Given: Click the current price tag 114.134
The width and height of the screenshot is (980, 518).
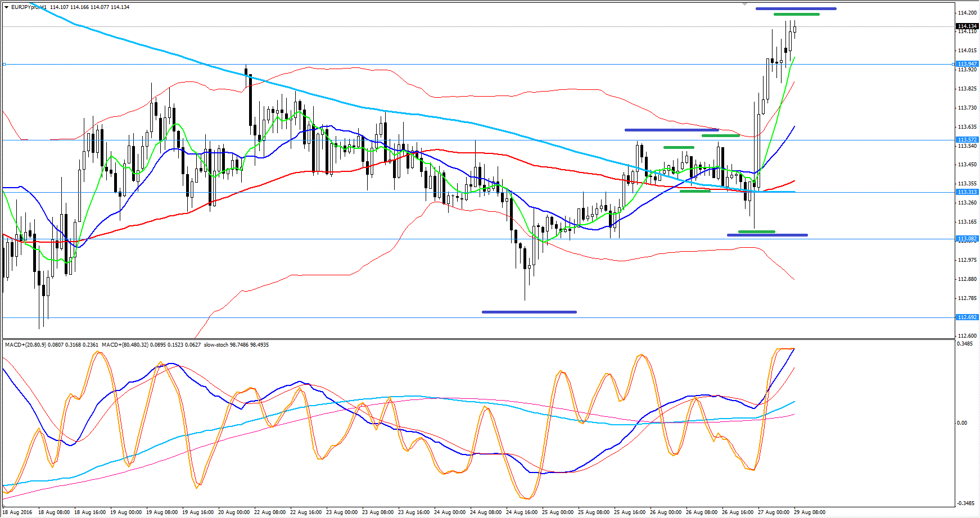Looking at the screenshot, I should [967, 26].
